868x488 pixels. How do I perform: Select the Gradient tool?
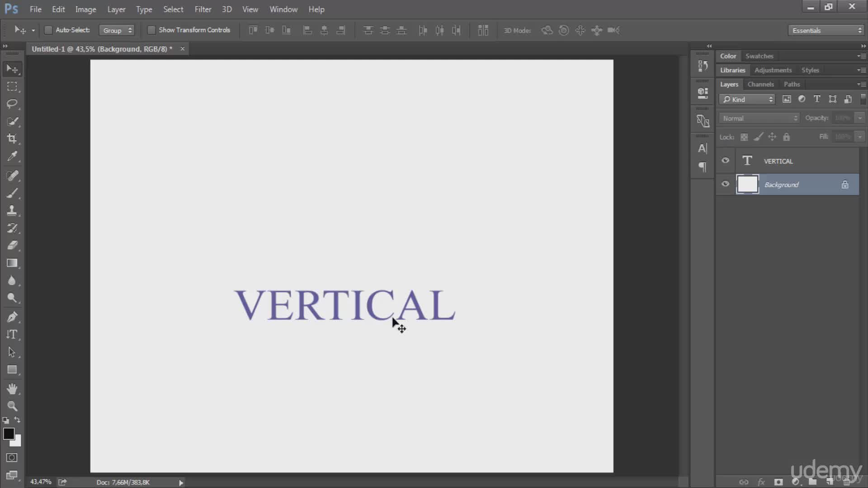click(12, 263)
